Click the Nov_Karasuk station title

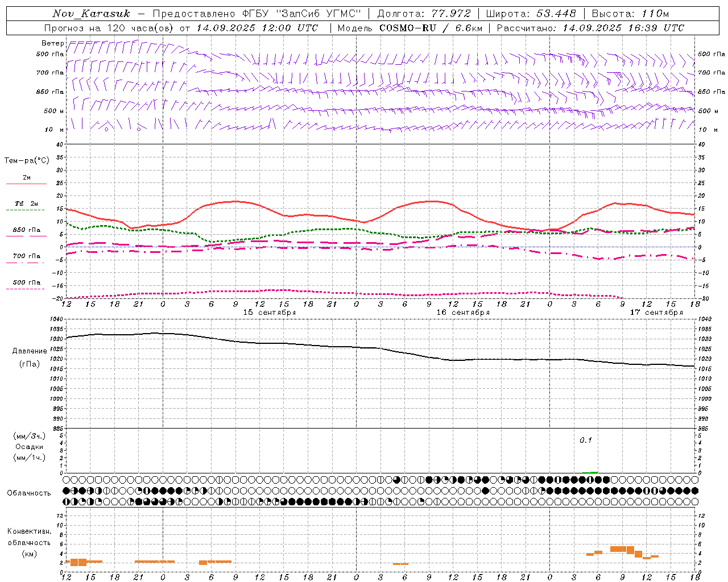click(91, 14)
